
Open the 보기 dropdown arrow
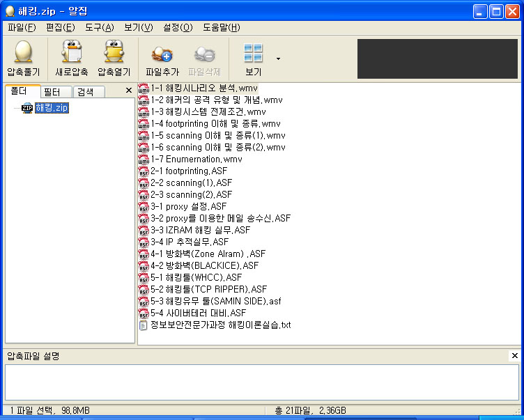[279, 59]
